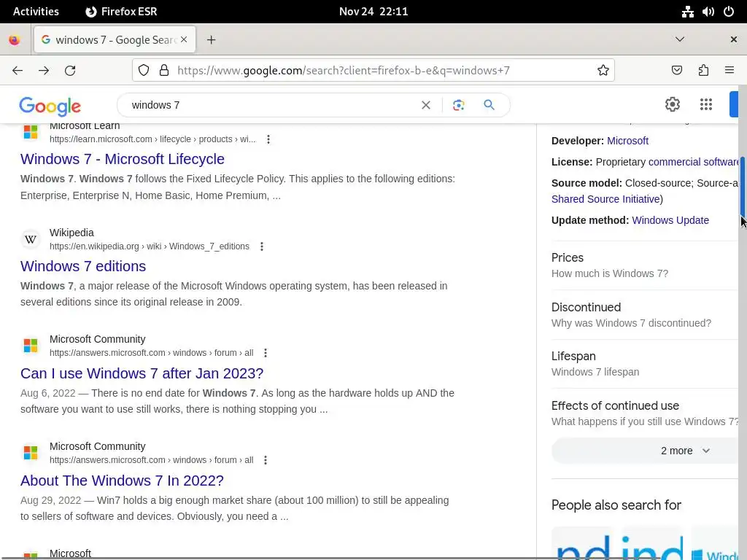Open the Google apps grid
This screenshot has height=560, width=747.
tap(706, 104)
